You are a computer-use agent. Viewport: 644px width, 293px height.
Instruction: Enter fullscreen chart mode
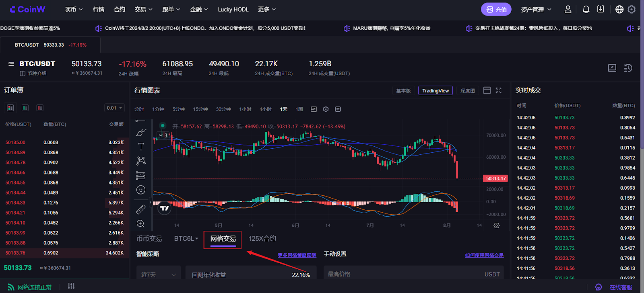(499, 90)
